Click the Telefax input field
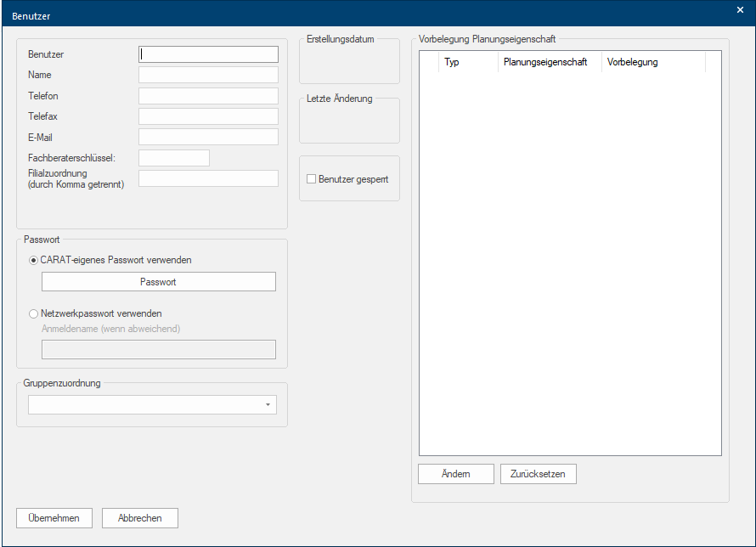 coord(208,116)
